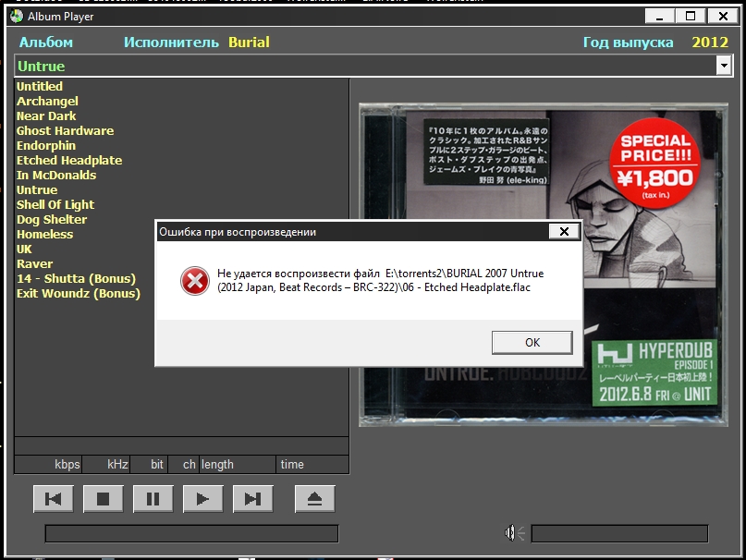Click the eject/open album button

315,499
